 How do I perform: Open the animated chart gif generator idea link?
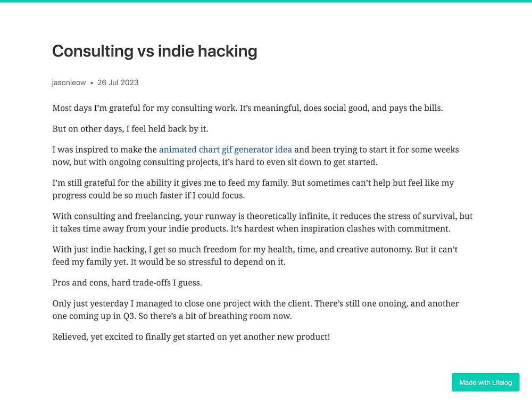225,150
